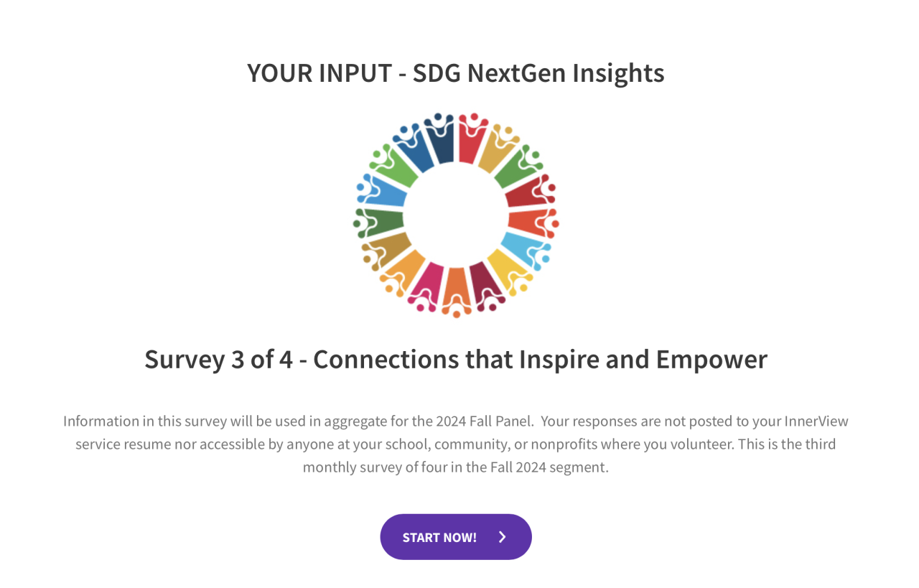Click the maroon segment at wheel bottom
This screenshot has height=588, width=919.
[485, 286]
